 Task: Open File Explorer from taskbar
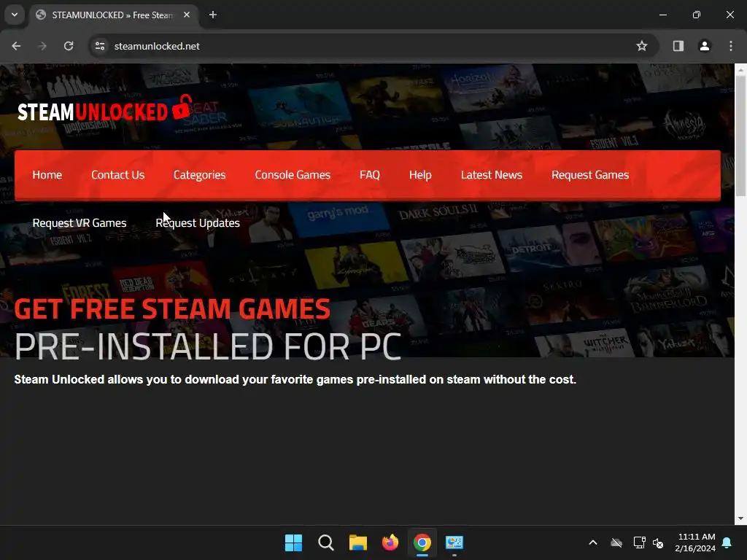357,542
